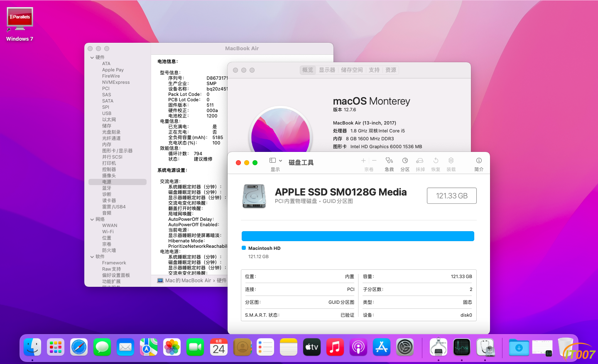
Task: Click the 'Macintosh HD' volume label
Action: click(x=265, y=248)
